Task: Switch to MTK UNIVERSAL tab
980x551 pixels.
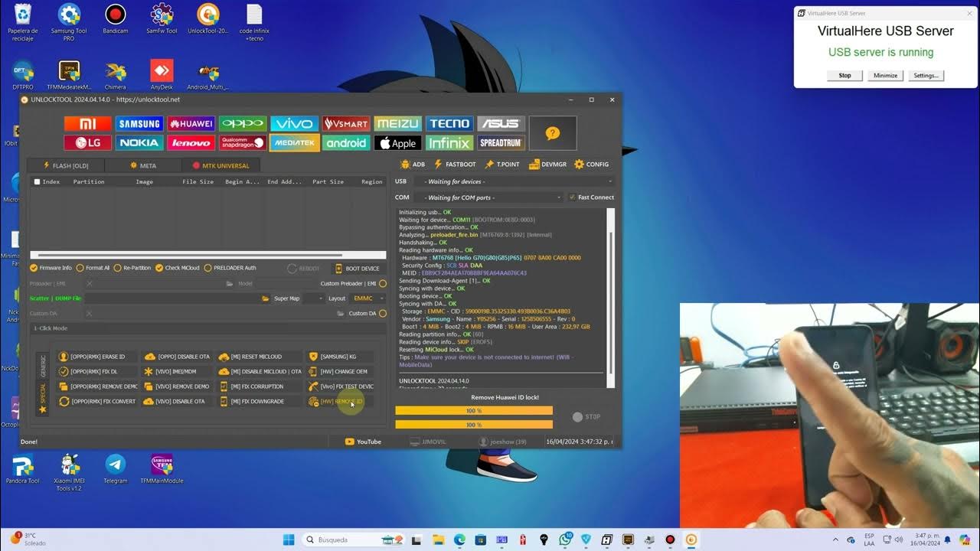Action: click(x=220, y=165)
